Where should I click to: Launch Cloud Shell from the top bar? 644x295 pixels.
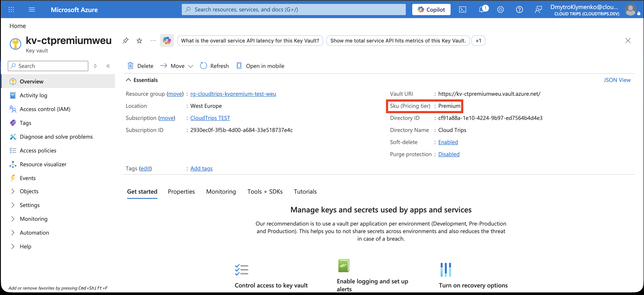[462, 9]
